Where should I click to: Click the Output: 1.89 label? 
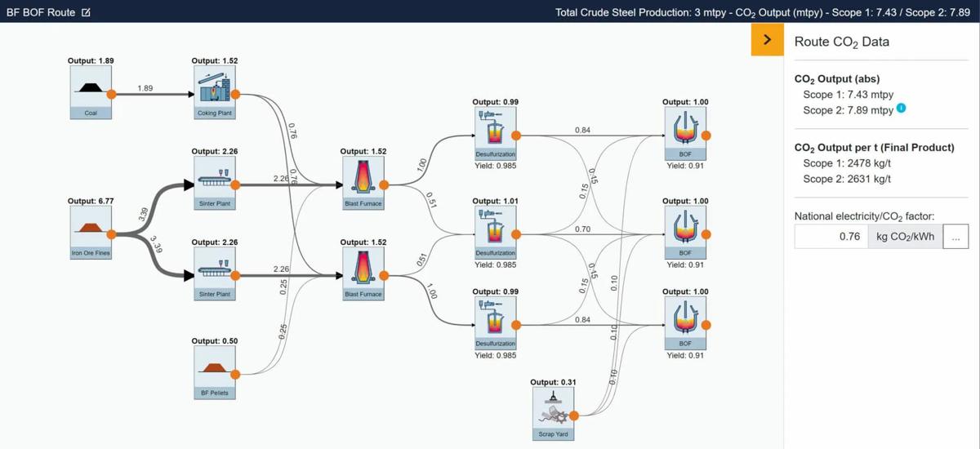pos(91,60)
